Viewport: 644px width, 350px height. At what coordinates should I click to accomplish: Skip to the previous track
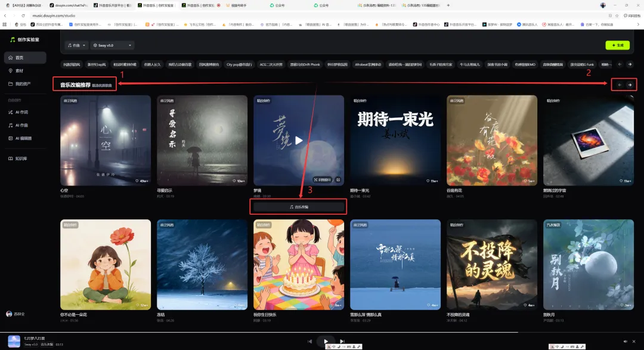(309, 341)
